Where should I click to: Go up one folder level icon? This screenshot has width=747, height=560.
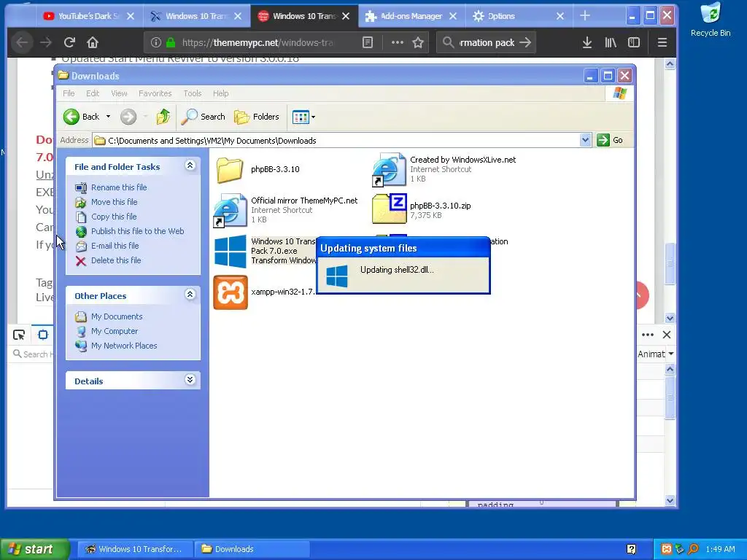[163, 117]
